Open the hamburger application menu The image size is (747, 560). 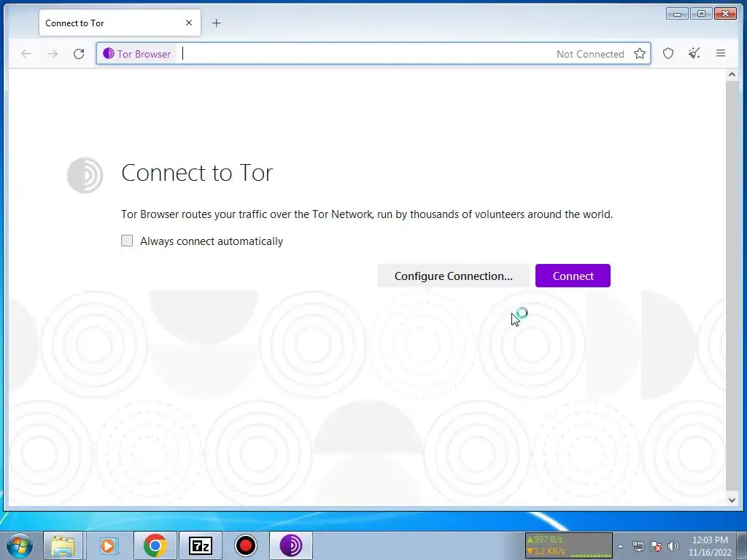(721, 54)
